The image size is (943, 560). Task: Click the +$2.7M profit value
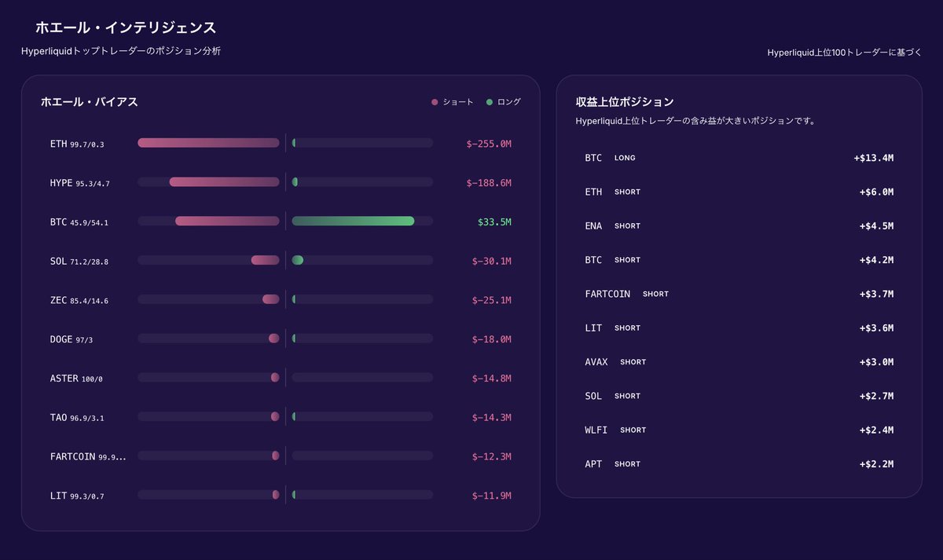[x=877, y=396]
